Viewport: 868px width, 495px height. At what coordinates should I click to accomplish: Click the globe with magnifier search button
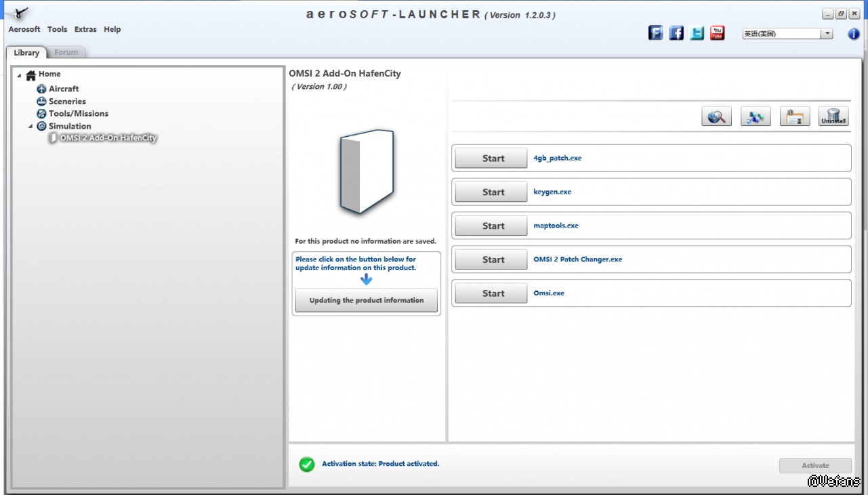(717, 116)
